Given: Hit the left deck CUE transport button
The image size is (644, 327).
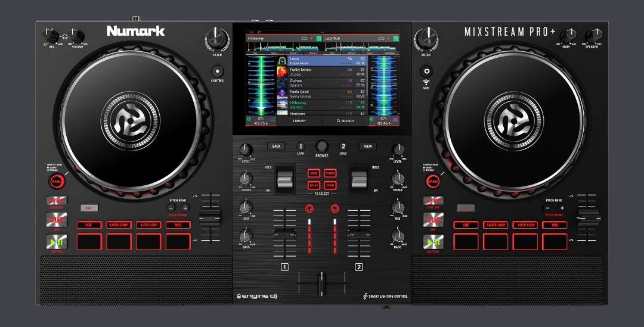Looking at the screenshot, I should 57,220.
